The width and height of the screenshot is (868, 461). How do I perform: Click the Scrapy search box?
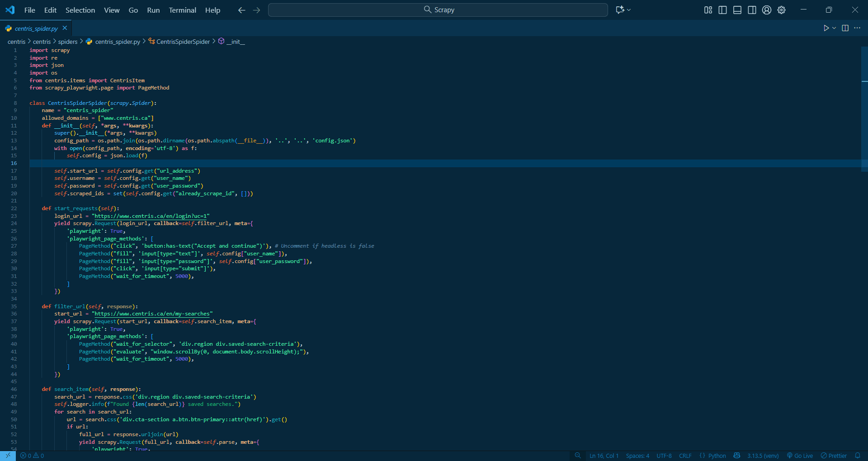coord(438,10)
